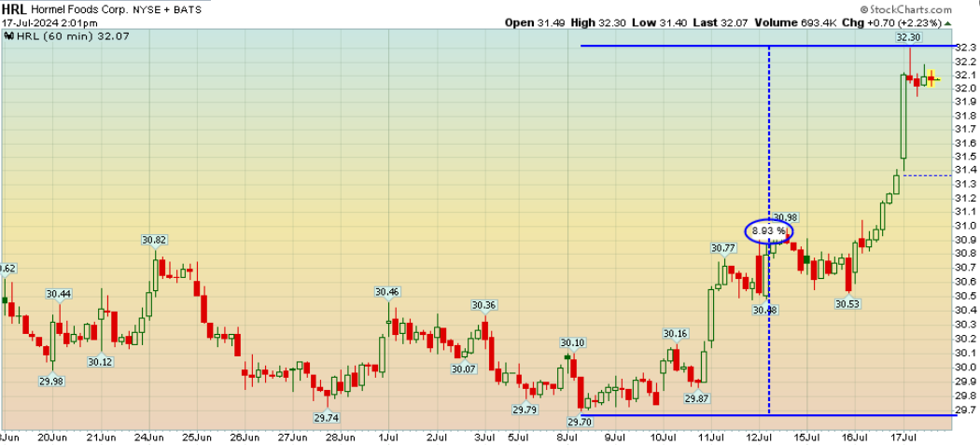This screenshot has width=980, height=445.
Task: Click the 28Jun date axis label
Action: tap(341, 437)
